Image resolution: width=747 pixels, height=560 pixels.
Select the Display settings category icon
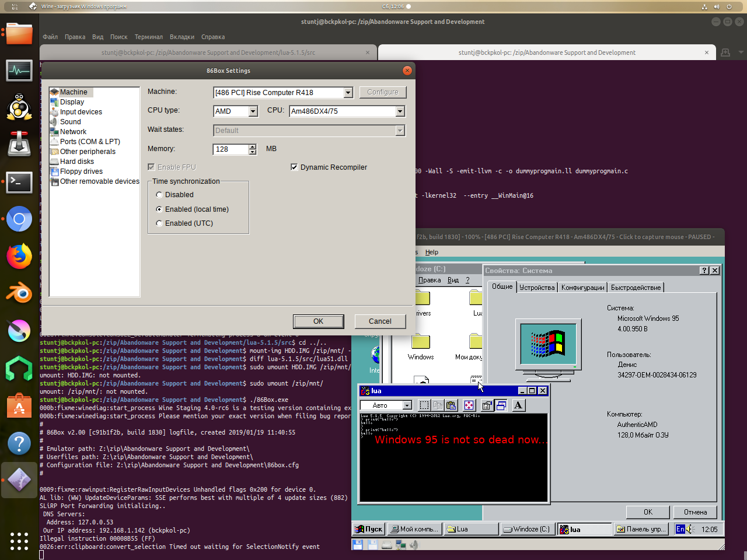point(54,102)
